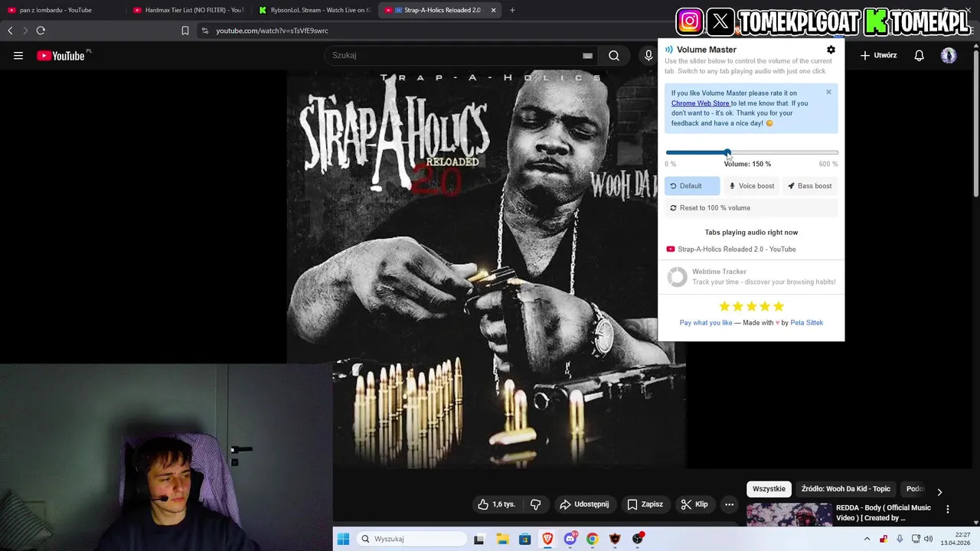Dislike the video
This screenshot has height=551, width=980.
point(535,504)
